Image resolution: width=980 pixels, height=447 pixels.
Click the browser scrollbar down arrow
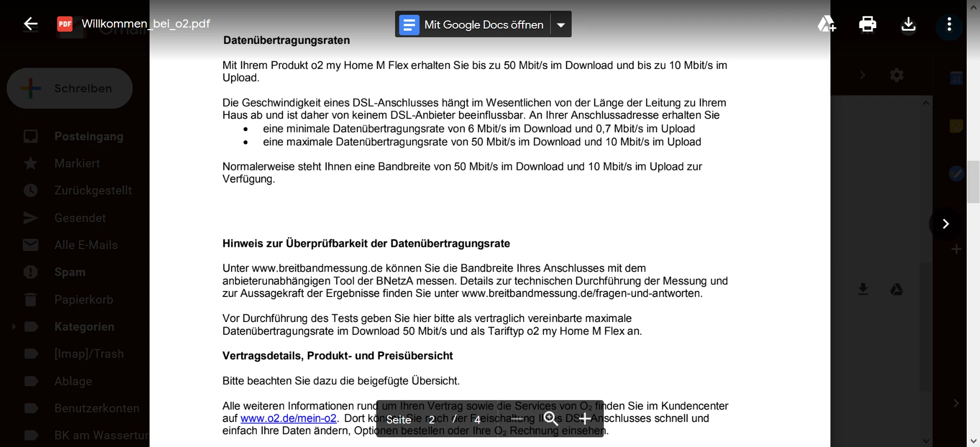973,441
